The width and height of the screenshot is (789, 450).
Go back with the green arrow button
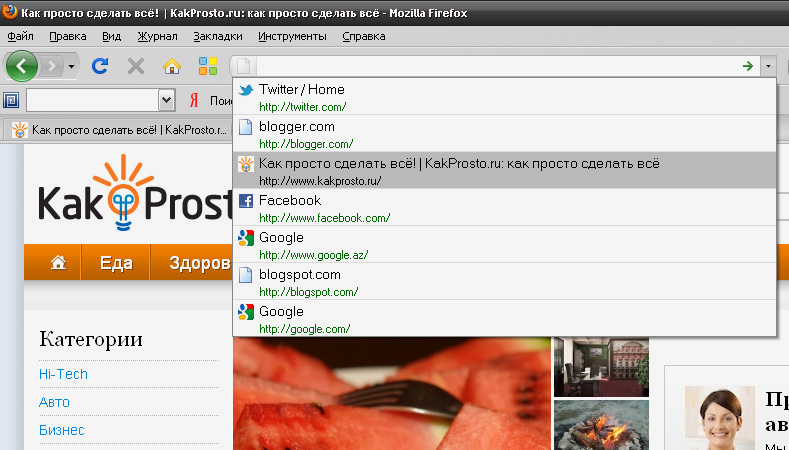pos(22,66)
